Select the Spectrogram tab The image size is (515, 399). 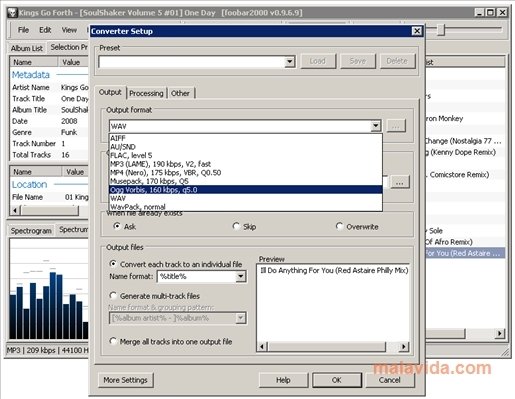coord(31,231)
